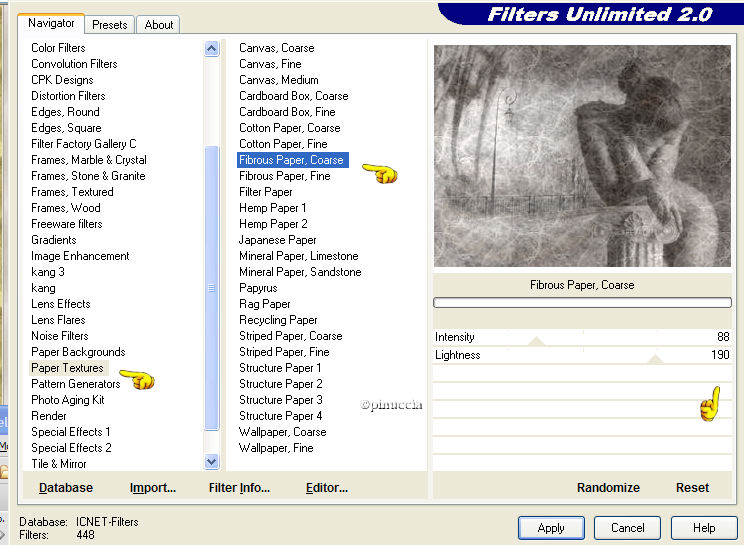Viewport: 749px width, 546px height.
Task: Open the About tab
Action: [x=159, y=25]
